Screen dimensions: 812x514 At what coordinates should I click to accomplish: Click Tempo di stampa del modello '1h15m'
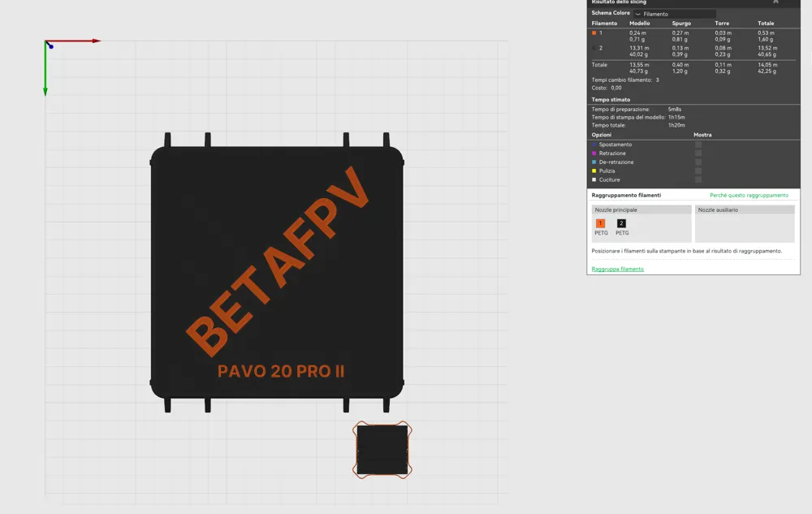(676, 118)
